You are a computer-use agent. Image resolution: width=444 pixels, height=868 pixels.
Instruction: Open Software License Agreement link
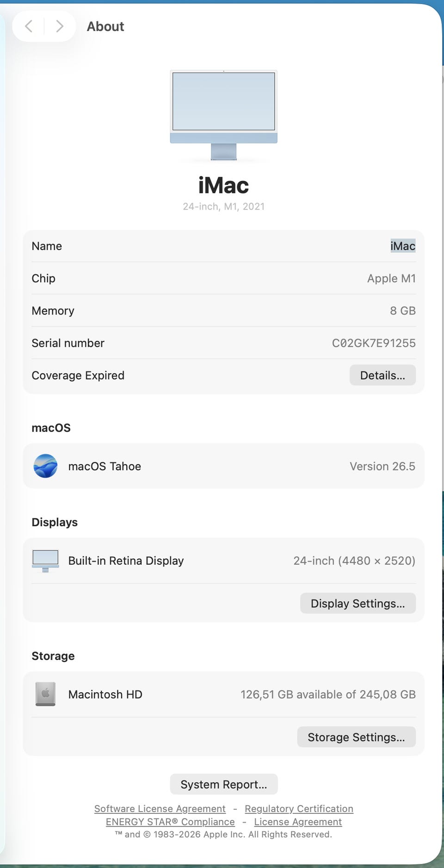click(160, 809)
